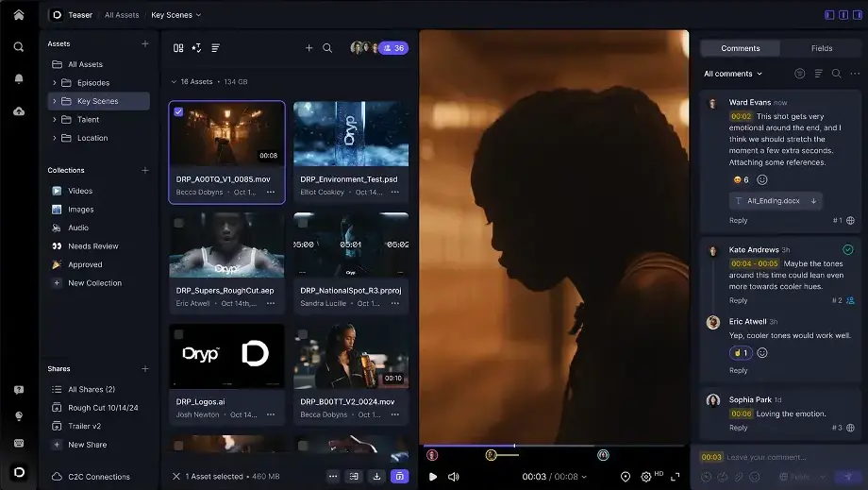Viewport: 868px width, 490px height.
Task: Play the video
Action: (x=433, y=477)
